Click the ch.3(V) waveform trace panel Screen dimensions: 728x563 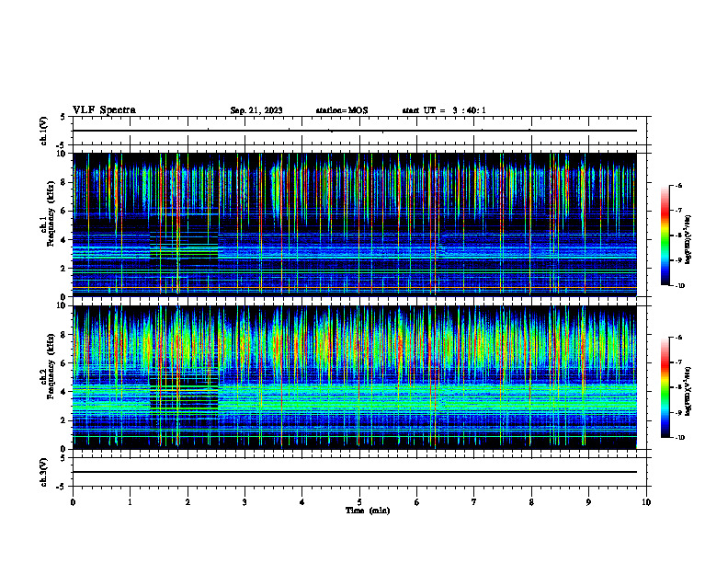(x=359, y=472)
